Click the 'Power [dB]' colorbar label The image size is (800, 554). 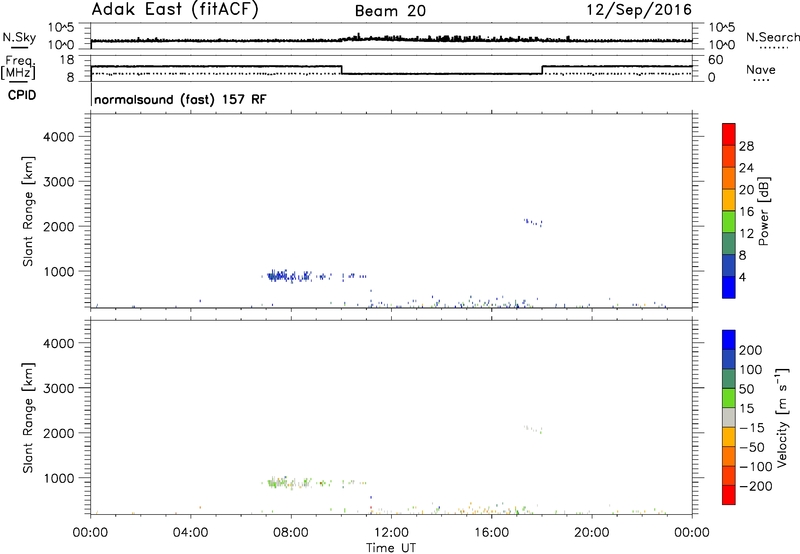(764, 211)
